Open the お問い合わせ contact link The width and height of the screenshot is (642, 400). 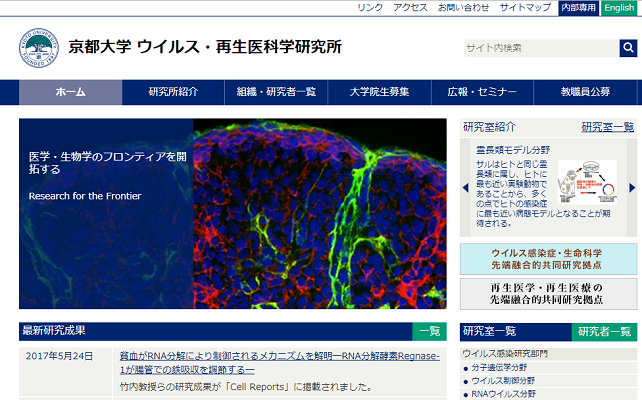[x=463, y=7]
